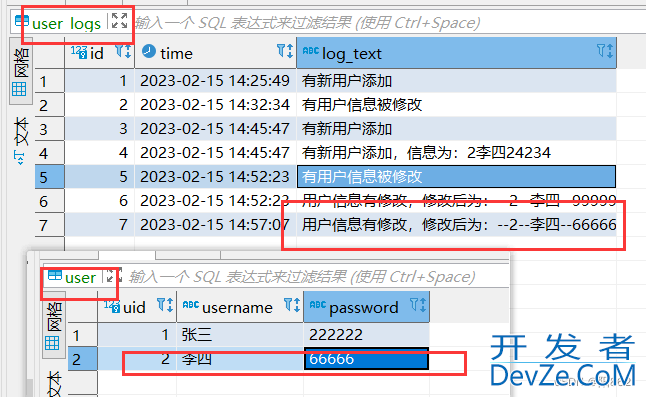This screenshot has width=646, height=397.
Task: Click highlighted log_text cell in row 5
Action: click(x=456, y=177)
